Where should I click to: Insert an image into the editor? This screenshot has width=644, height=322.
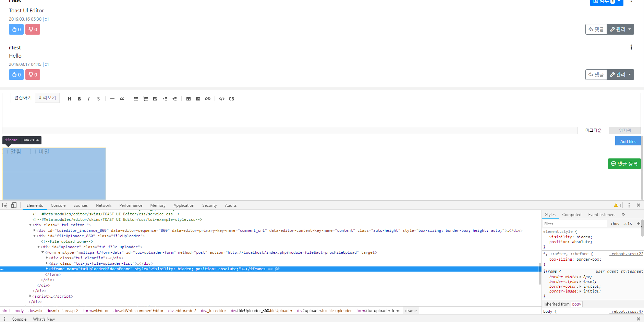click(198, 99)
